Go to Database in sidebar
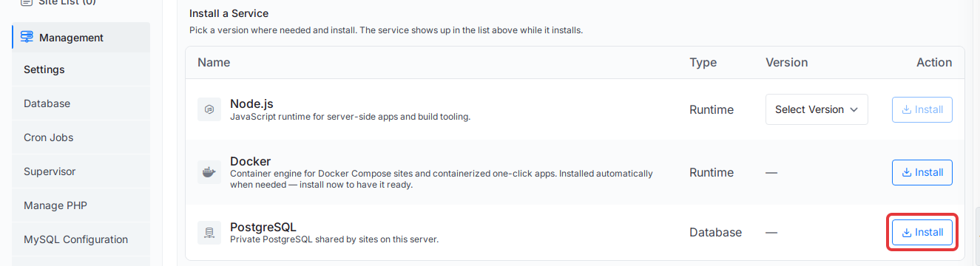This screenshot has width=980, height=266. (81, 103)
